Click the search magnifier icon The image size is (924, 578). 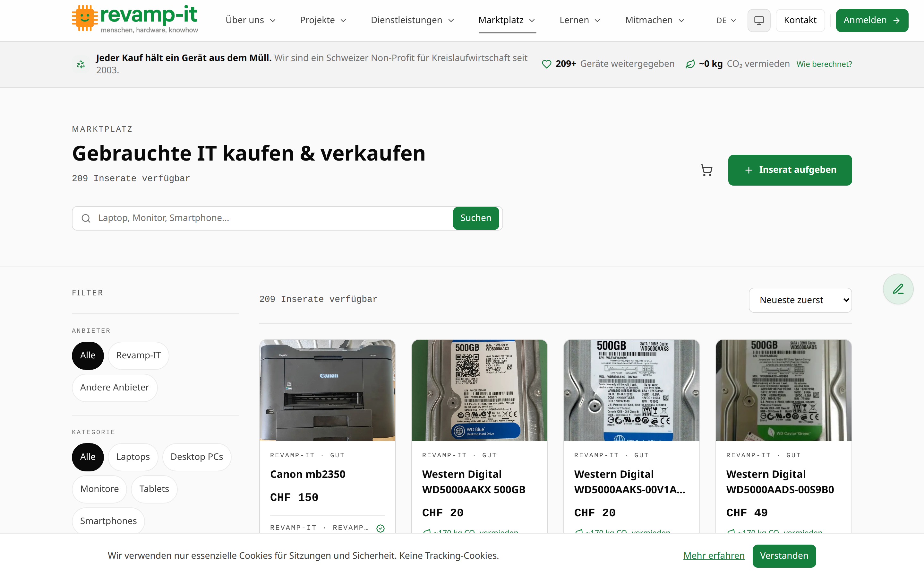(86, 218)
